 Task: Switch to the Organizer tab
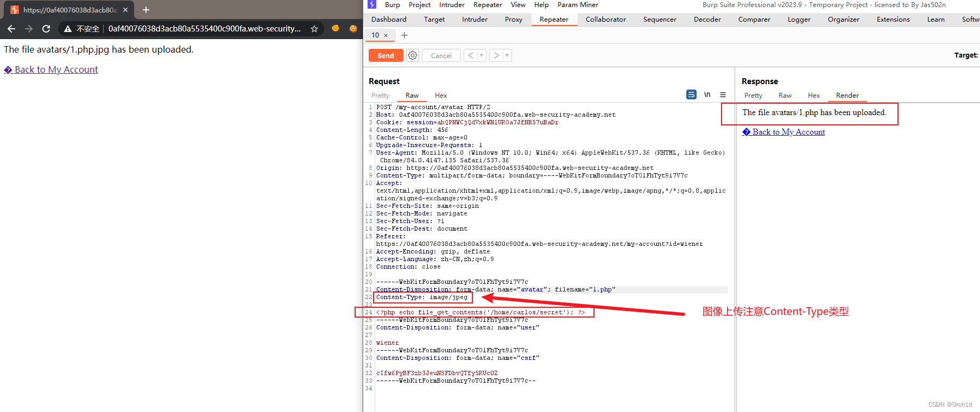click(844, 19)
